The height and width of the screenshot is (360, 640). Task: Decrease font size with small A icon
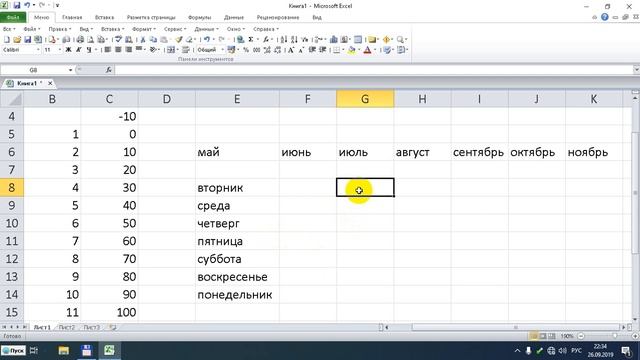coord(301,50)
